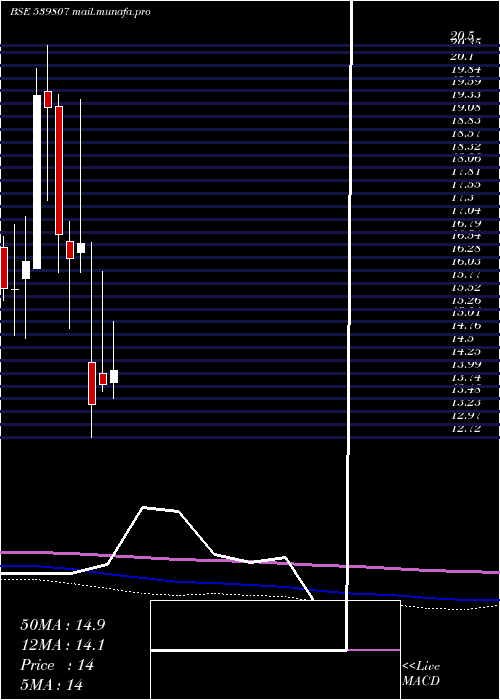The image size is (500, 700).
Task: Click the 16.28 price axis label
Action: 466,249
